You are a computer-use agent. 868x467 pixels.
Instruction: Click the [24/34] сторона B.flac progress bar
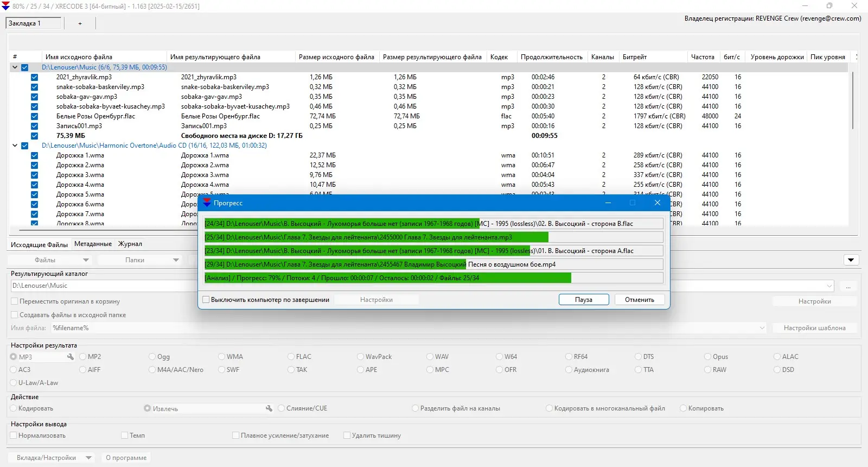point(433,224)
